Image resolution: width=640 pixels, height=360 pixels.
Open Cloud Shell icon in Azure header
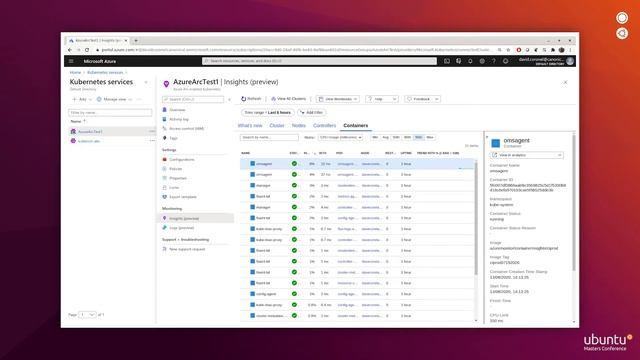tap(447, 61)
